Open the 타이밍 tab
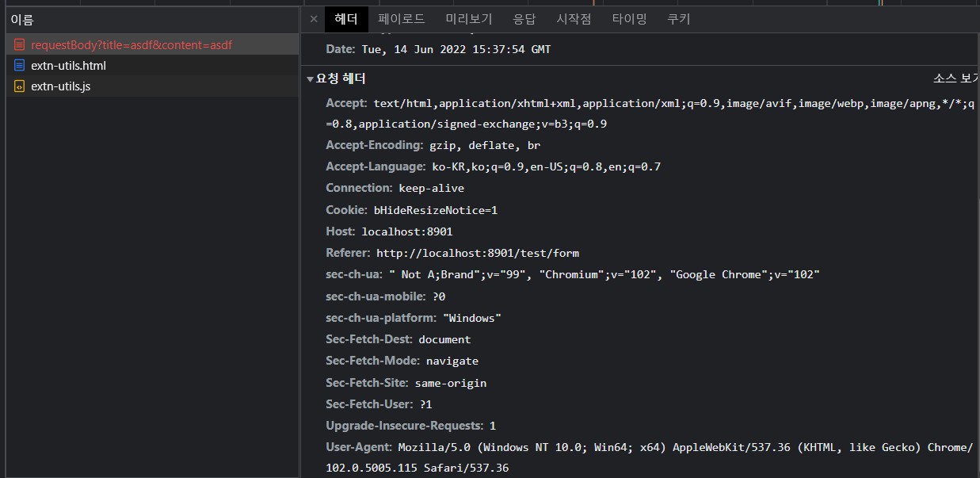The image size is (980, 478). (629, 19)
